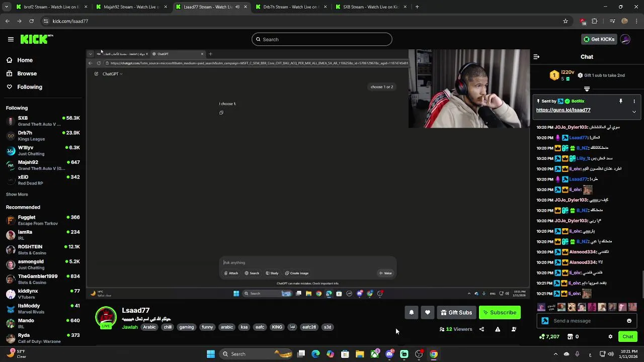Click the gaming tag under stream title
This screenshot has width=644, height=362.
[x=186, y=327]
